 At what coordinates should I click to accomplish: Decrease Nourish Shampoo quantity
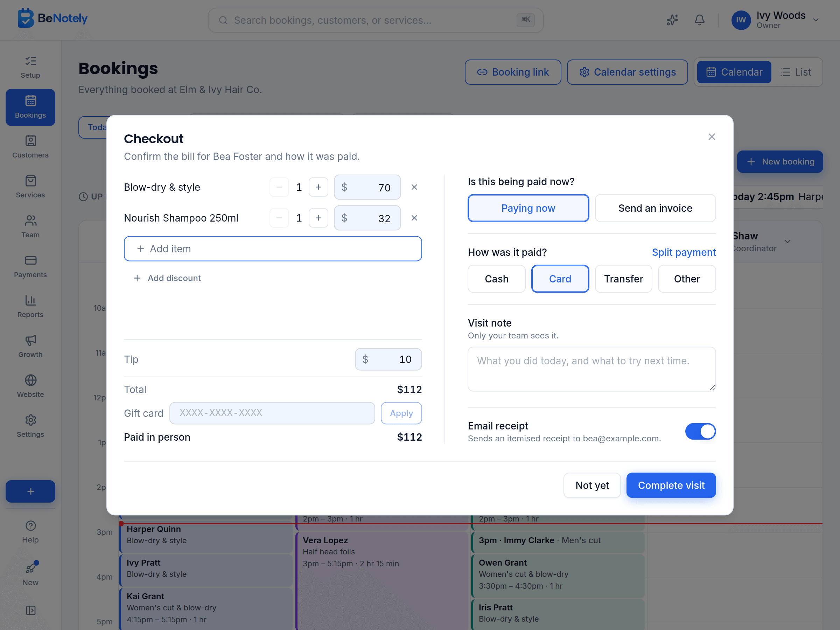[x=279, y=218]
